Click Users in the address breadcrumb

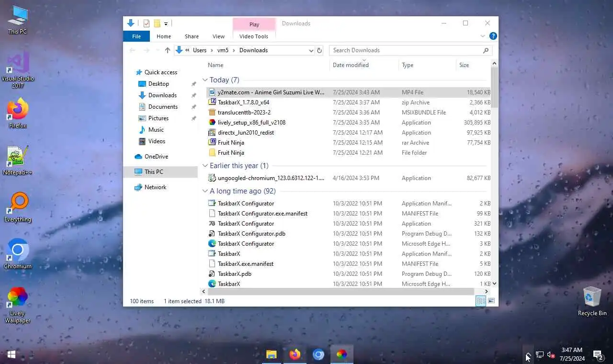point(200,50)
